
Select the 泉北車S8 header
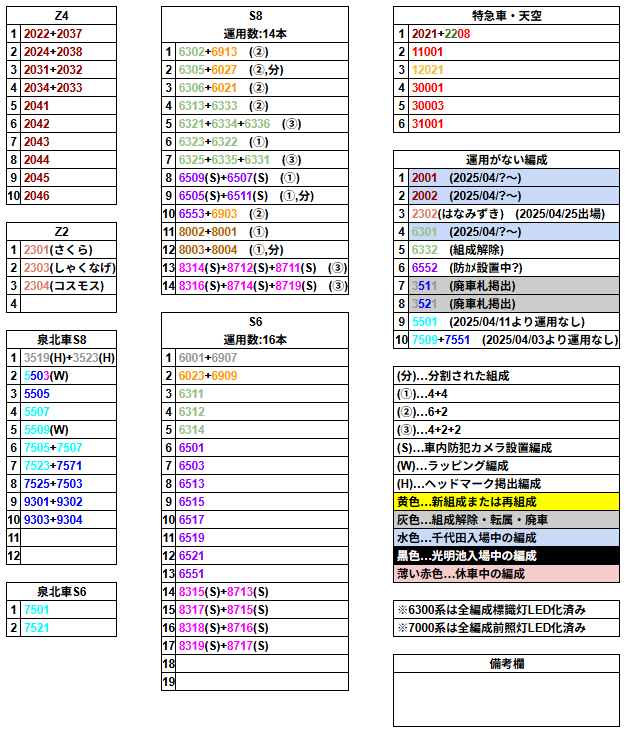click(61, 339)
